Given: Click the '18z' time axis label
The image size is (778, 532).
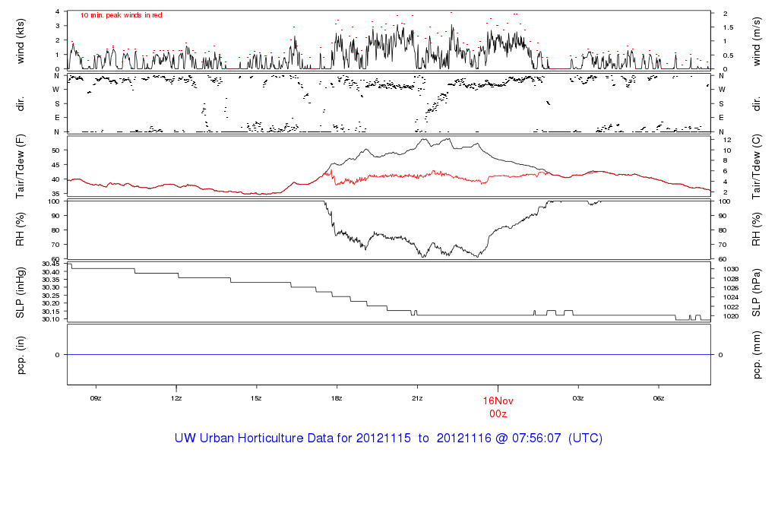Looking at the screenshot, I should (x=337, y=398).
